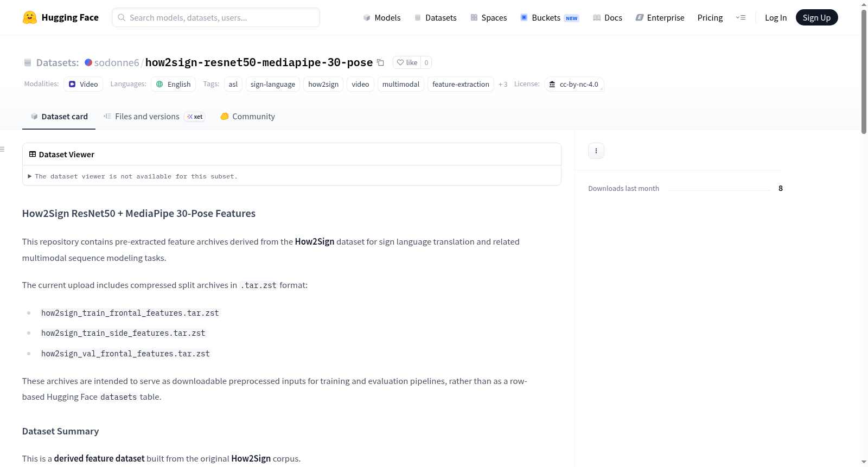Viewport: 868px width, 467px height.
Task: Open the cc-by-nc-4.0 license tag
Action: click(574, 84)
